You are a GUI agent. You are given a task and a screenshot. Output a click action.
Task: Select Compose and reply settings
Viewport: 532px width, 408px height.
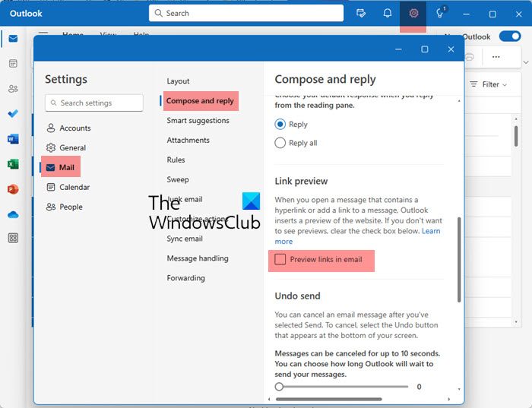click(200, 101)
